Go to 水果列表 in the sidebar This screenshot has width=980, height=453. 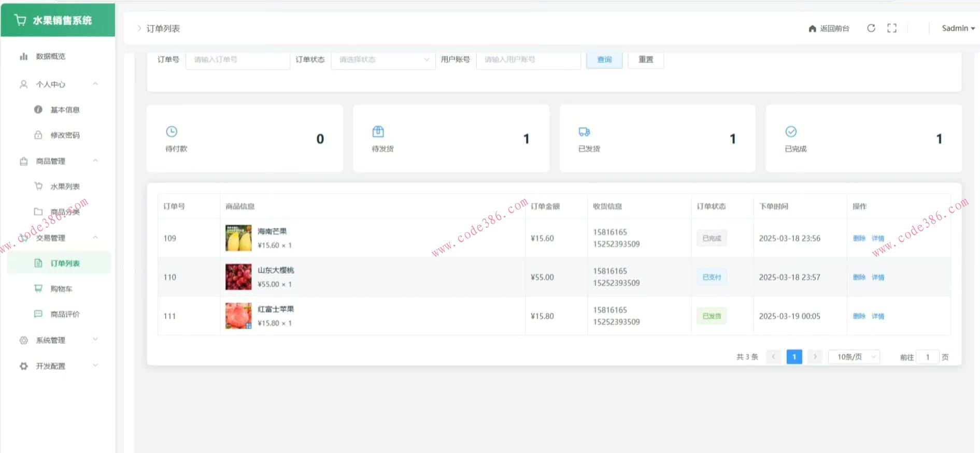pyautogui.click(x=65, y=186)
